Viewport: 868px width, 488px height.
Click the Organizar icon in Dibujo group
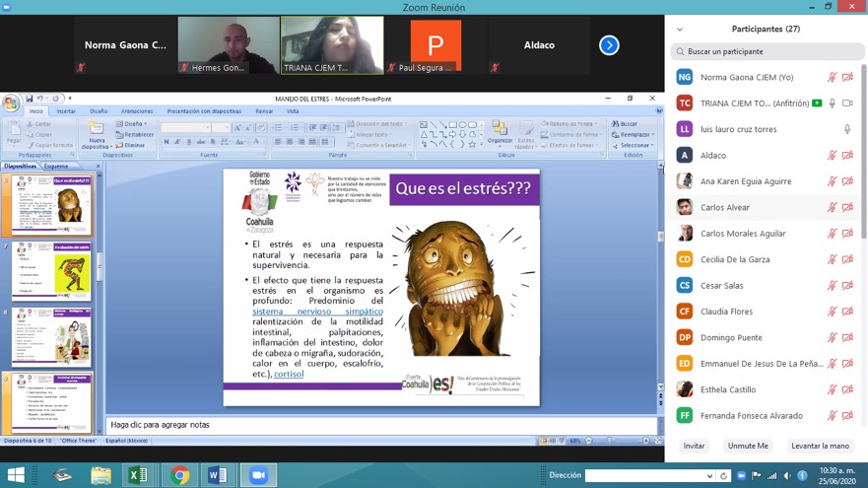(x=500, y=132)
